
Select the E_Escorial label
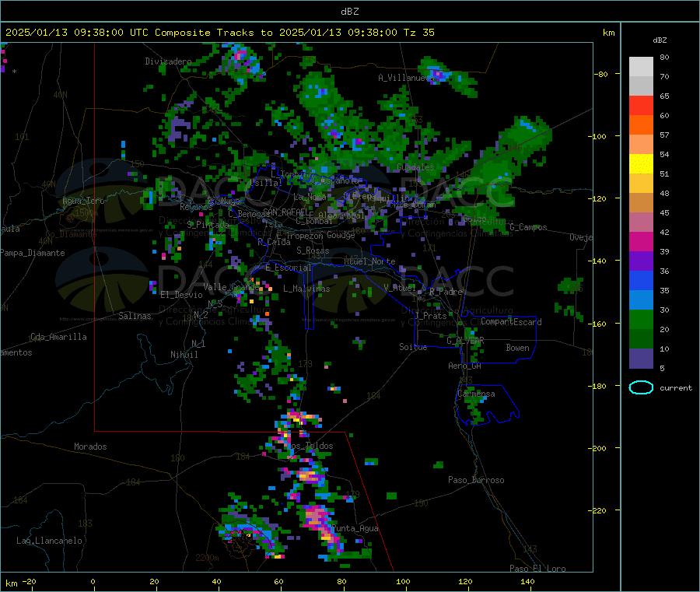289,268
